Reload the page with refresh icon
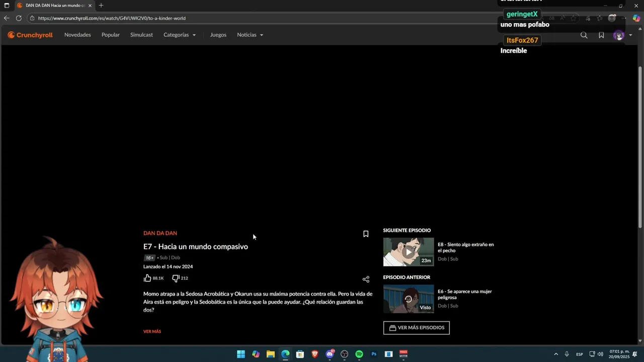The width and height of the screenshot is (644, 362). pyautogui.click(x=19, y=18)
